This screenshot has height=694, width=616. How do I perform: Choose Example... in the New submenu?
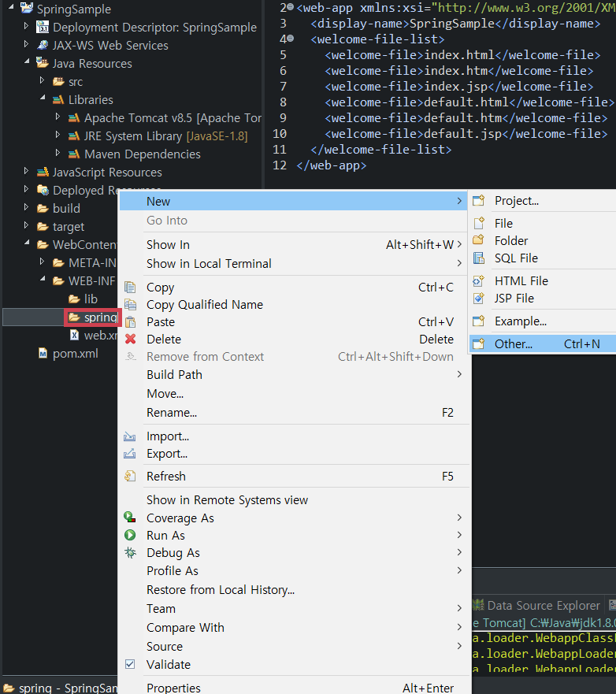click(543, 321)
